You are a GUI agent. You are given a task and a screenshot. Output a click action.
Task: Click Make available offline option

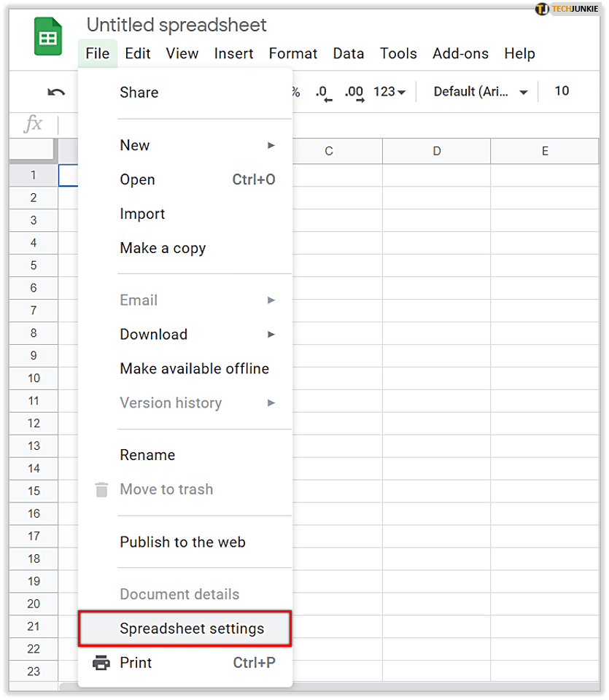click(194, 368)
